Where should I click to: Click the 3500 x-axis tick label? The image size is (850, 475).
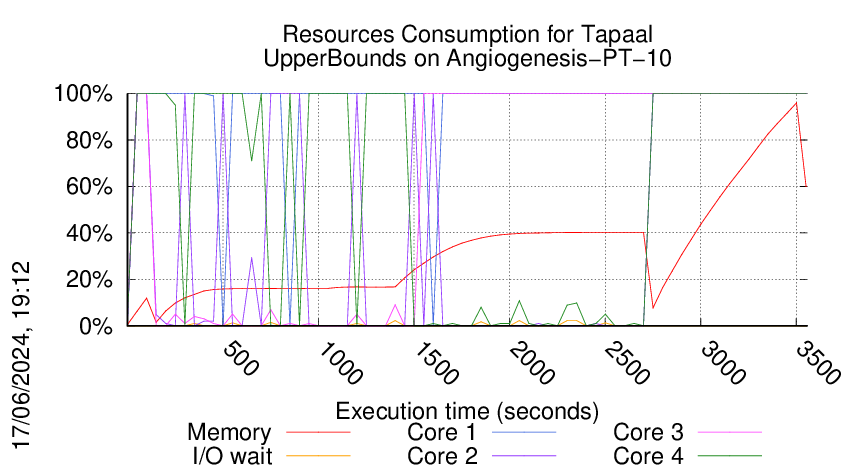coord(819,363)
